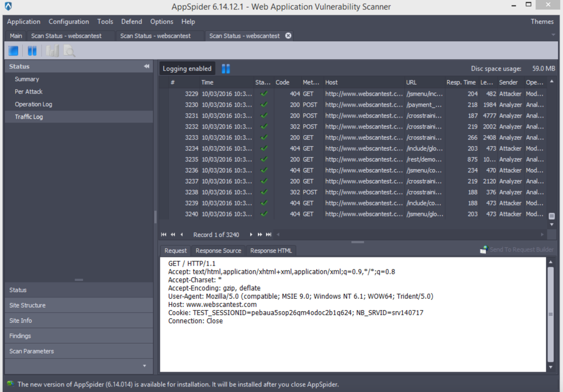
Task: Go to next record arrow
Action: 251,235
